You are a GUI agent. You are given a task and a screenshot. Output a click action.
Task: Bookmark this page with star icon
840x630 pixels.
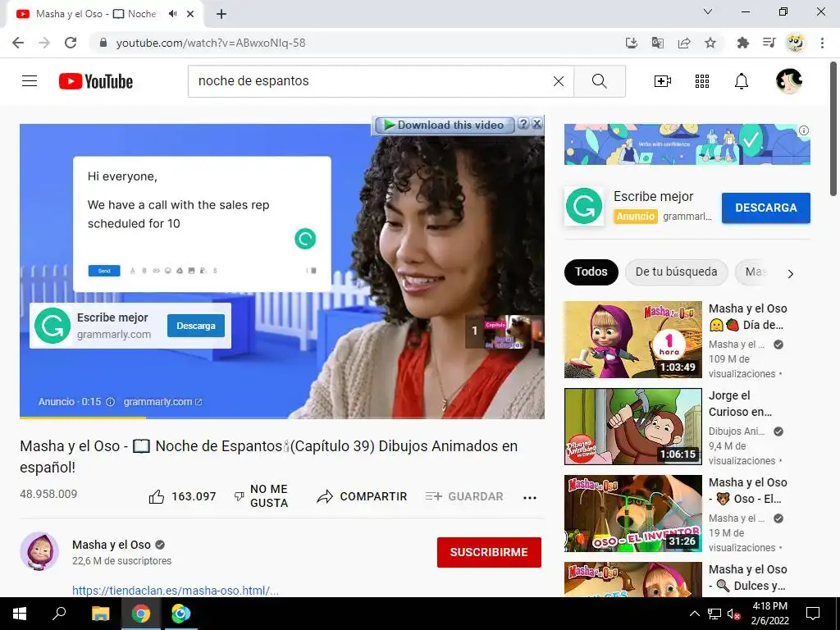(710, 43)
